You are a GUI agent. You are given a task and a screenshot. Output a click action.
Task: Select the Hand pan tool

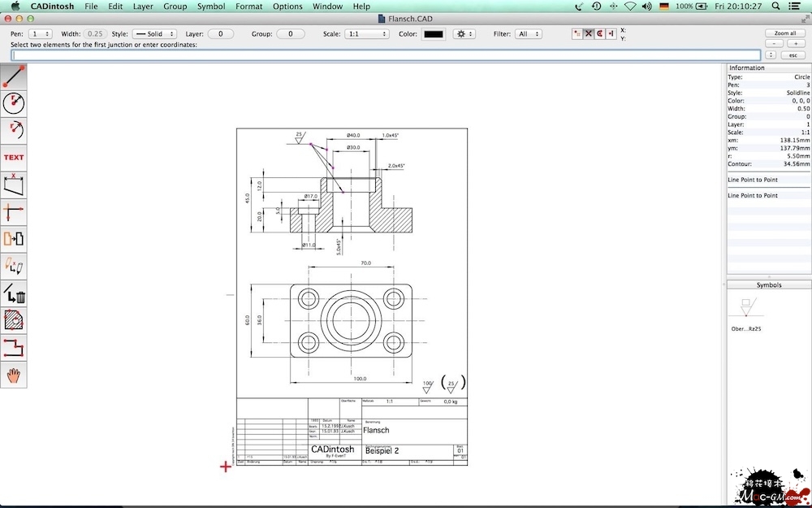point(14,375)
